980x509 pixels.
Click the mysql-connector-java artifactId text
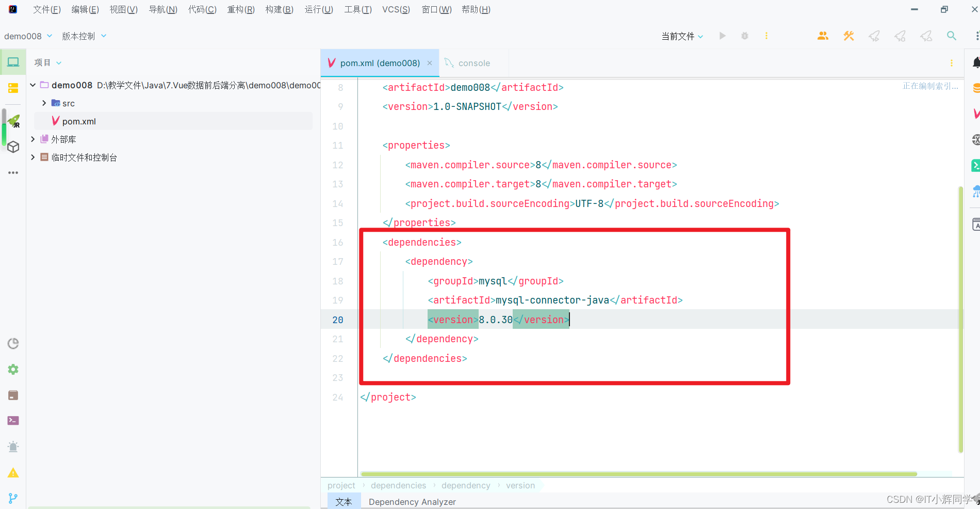click(x=552, y=300)
